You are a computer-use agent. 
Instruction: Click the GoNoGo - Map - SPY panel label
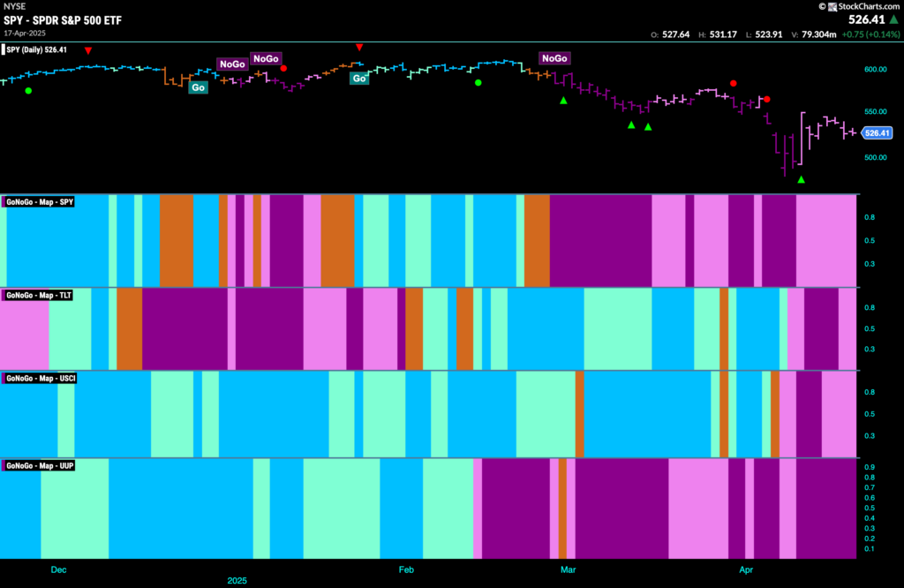(x=39, y=202)
